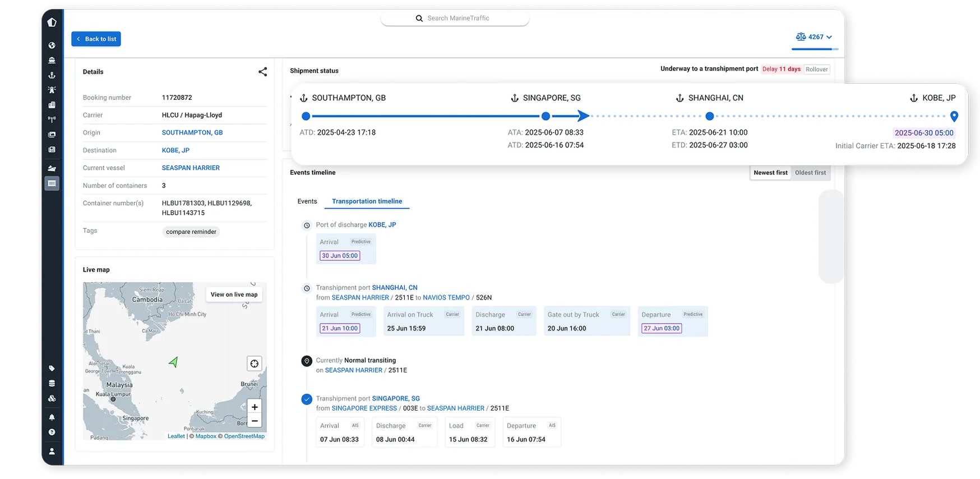The width and height of the screenshot is (980, 479).
Task: Click the Back to list button
Action: (96, 39)
